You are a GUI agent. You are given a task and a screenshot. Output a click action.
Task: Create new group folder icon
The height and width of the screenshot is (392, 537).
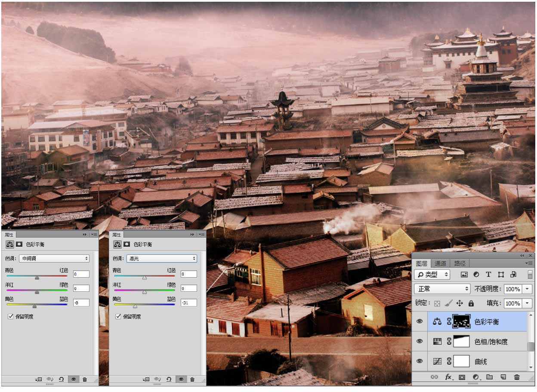click(x=490, y=377)
